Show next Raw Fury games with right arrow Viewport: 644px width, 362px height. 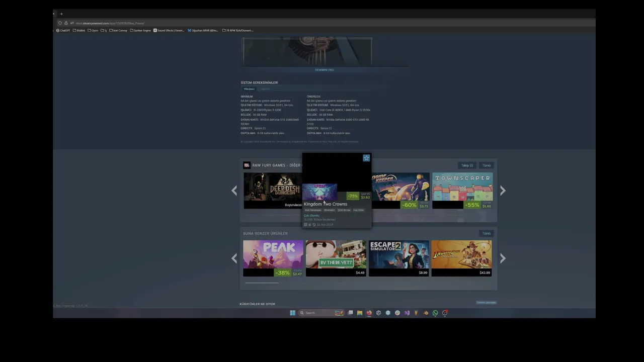(x=503, y=191)
